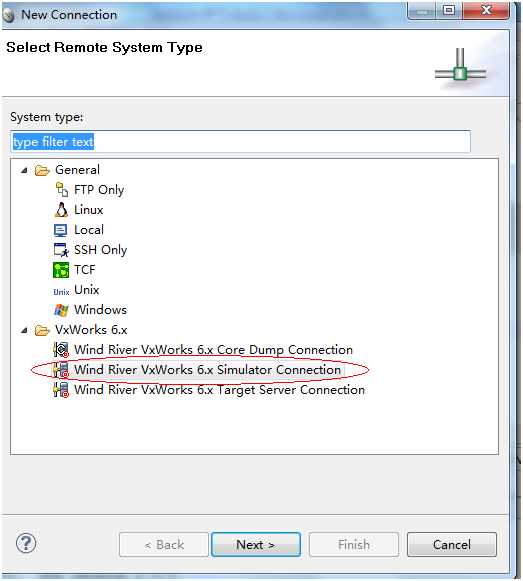Close the New Connection dialog
The height and width of the screenshot is (581, 523).
pos(486,10)
